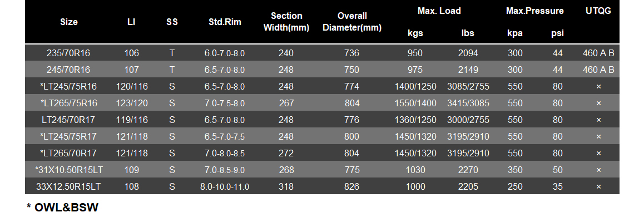Viewport: 644px width, 217px height.
Task: Select the *31X10.50R15LT size cell
Action: coord(68,170)
